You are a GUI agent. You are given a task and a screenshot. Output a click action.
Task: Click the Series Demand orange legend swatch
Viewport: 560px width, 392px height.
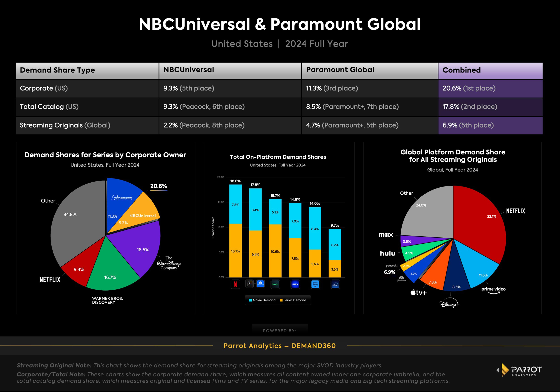coord(281,300)
